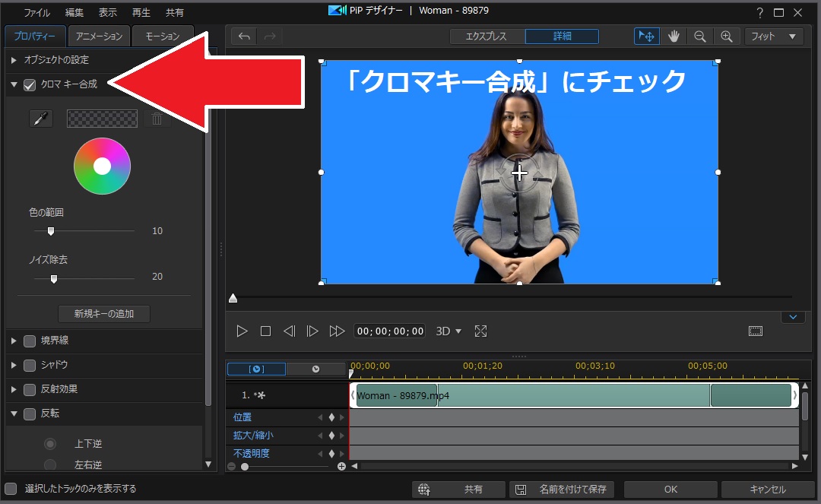Switch timeline to clip duration view
This screenshot has height=504, width=821.
(x=257, y=369)
